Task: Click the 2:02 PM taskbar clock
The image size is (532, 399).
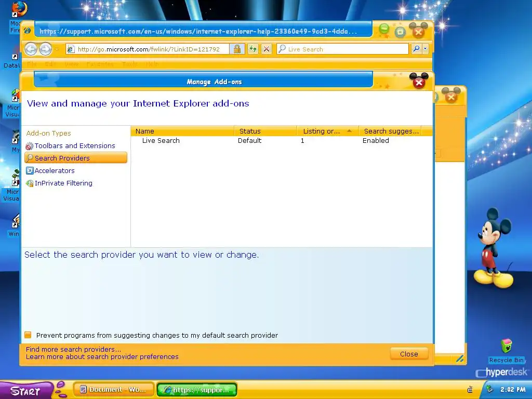Action: coord(513,390)
